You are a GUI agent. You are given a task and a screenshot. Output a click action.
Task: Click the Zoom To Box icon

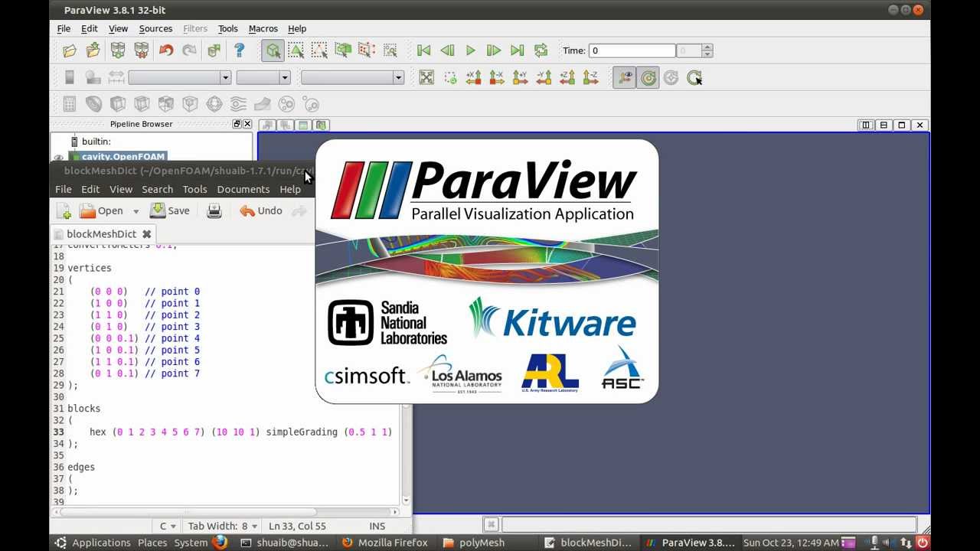(450, 77)
